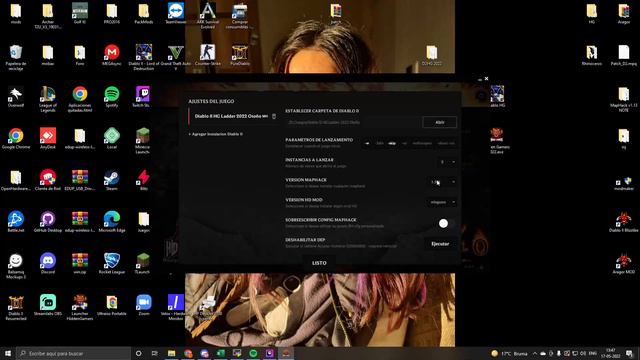Image resolution: width=640 pixels, height=360 pixels.
Task: Open the Google Chrome desktop shortcut
Action: 16,139
